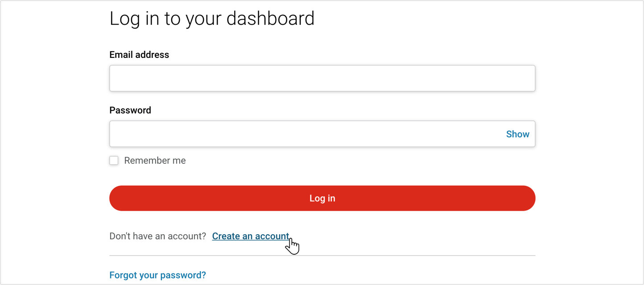Viewport: 644px width, 285px height.
Task: Click the Email address input field
Action: 322,78
